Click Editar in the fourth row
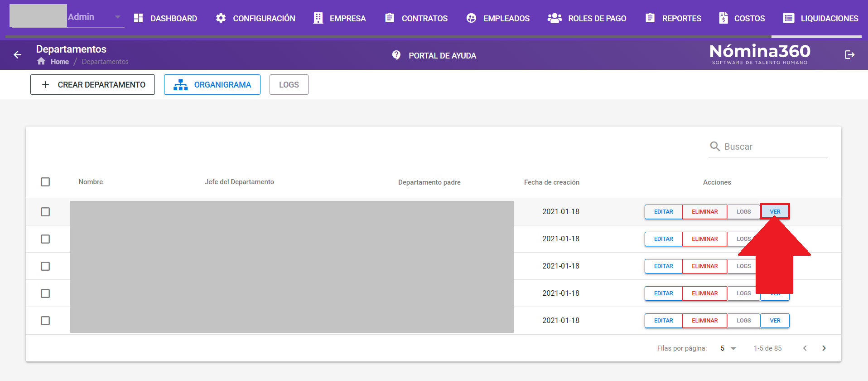The width and height of the screenshot is (868, 381). 663,293
